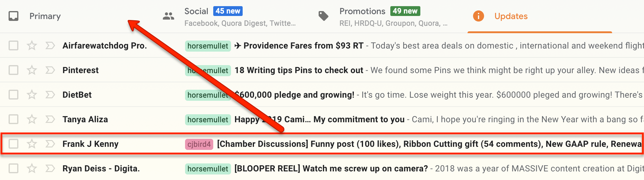
Task: Open the Providence Fares from $93 RT email
Action: [303, 46]
